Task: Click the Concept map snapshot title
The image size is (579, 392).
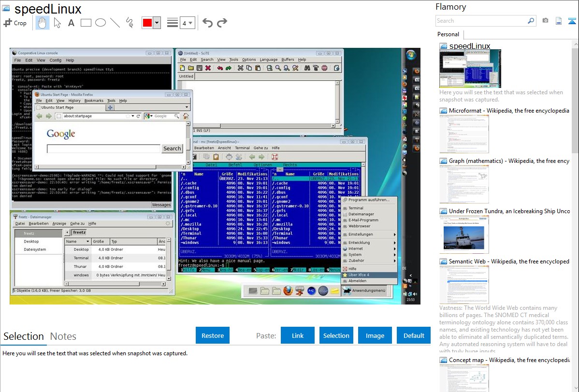Action: [509, 360]
